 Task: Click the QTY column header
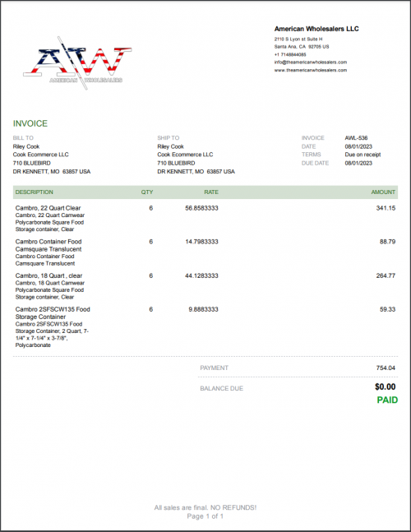click(147, 192)
